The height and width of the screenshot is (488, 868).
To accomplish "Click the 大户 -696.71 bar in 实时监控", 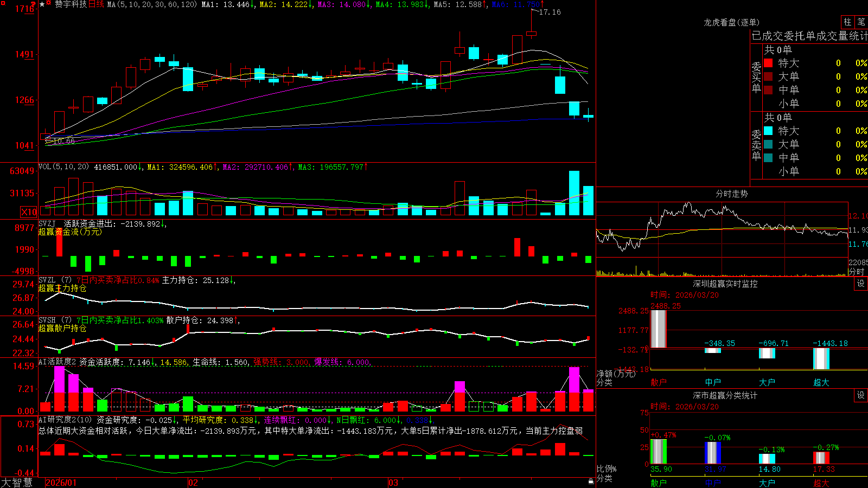I will (x=767, y=353).
